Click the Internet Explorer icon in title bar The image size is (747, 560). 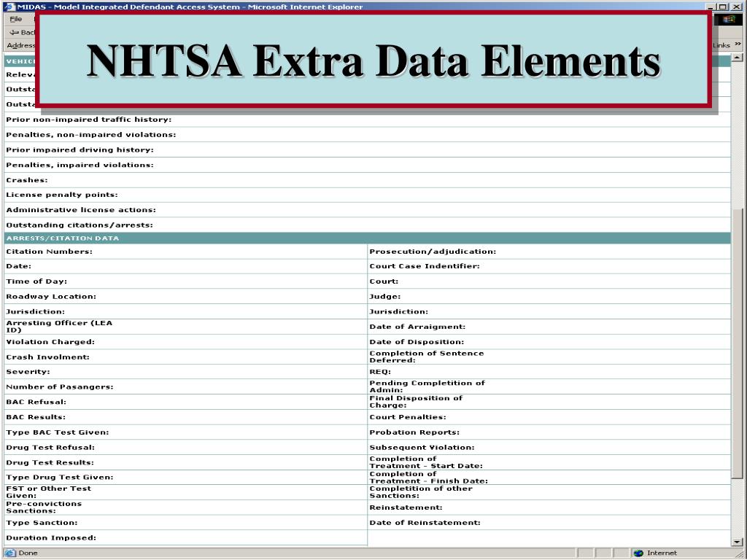pos(9,7)
